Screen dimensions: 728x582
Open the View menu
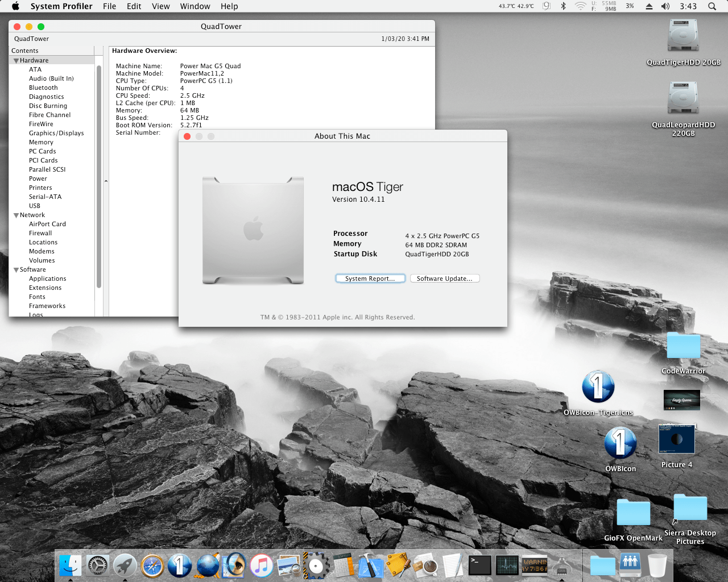coord(161,6)
